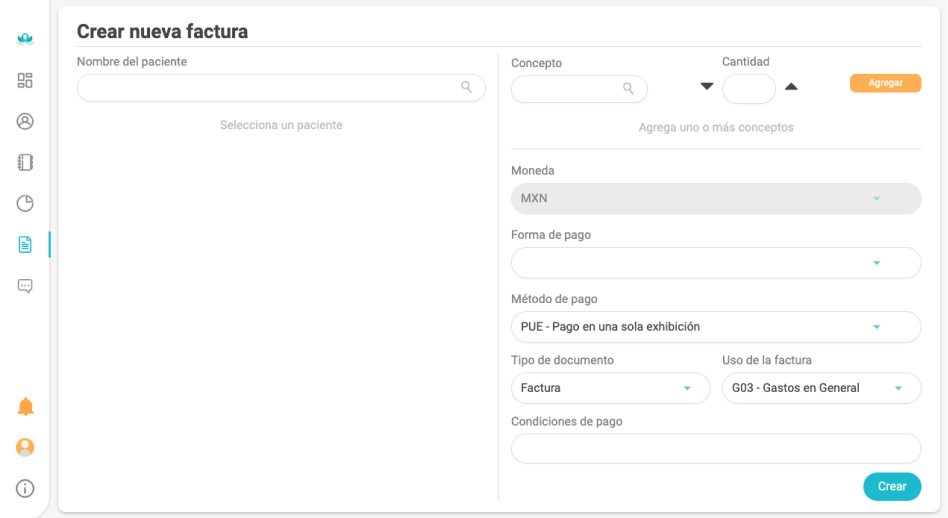This screenshot has width=948, height=518.
Task: Focus the Concepto search field
Action: coord(579,89)
